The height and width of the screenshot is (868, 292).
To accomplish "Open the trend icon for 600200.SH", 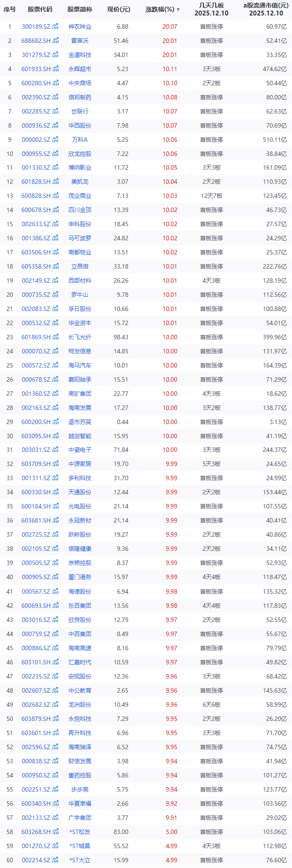I will tap(56, 422).
